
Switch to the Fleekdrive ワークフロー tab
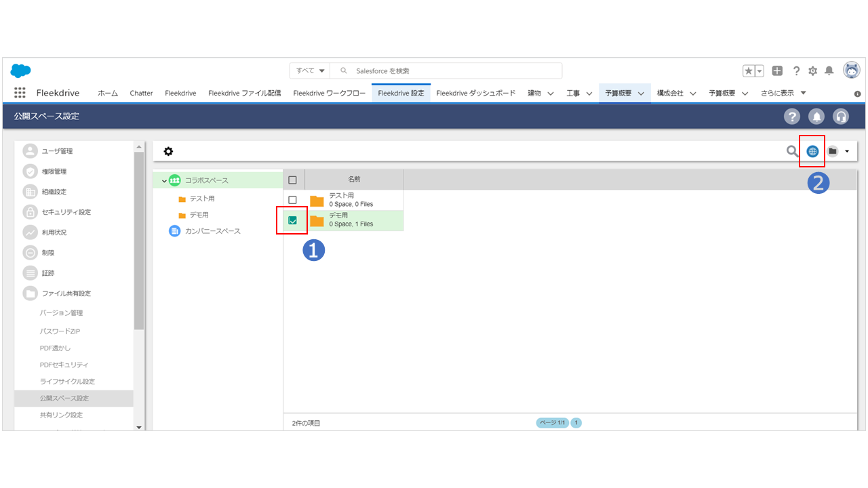[329, 93]
